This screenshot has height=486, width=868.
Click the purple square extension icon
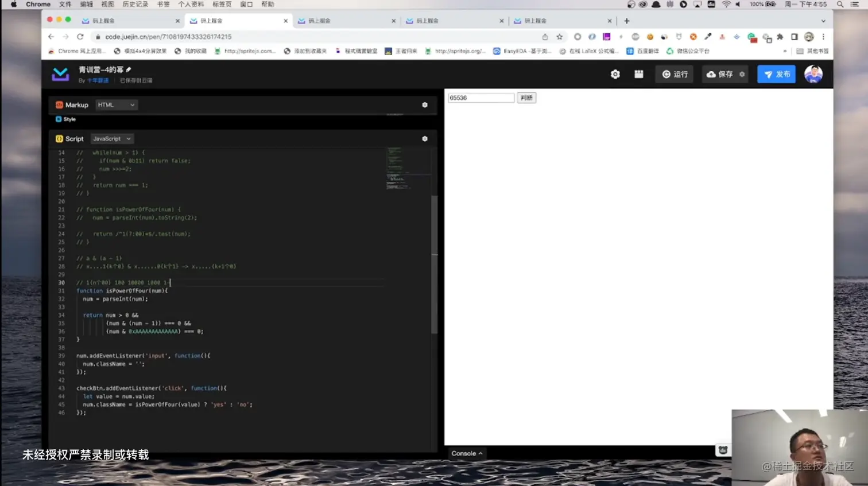pos(606,37)
